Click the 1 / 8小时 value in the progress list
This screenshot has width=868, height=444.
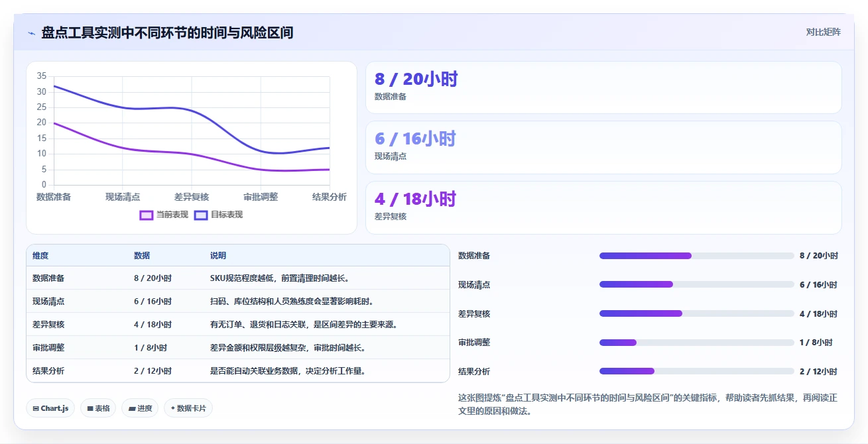point(816,343)
